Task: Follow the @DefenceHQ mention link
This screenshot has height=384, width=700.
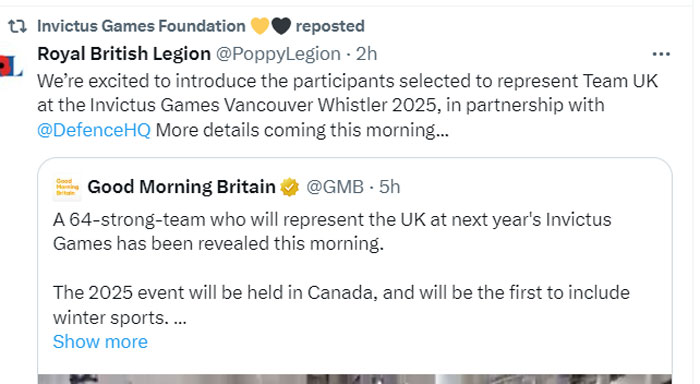Action: coord(94,130)
